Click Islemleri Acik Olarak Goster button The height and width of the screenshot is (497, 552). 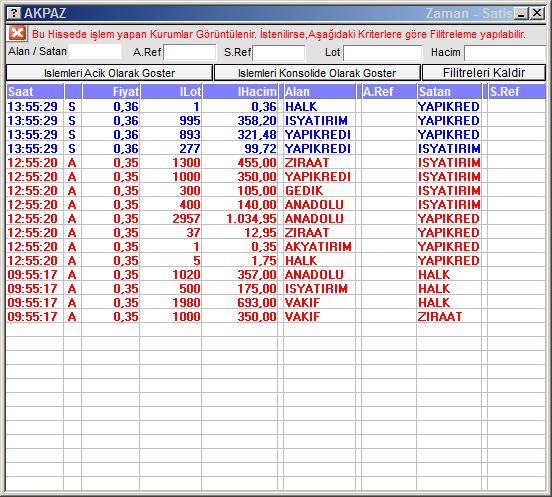pyautogui.click(x=109, y=73)
